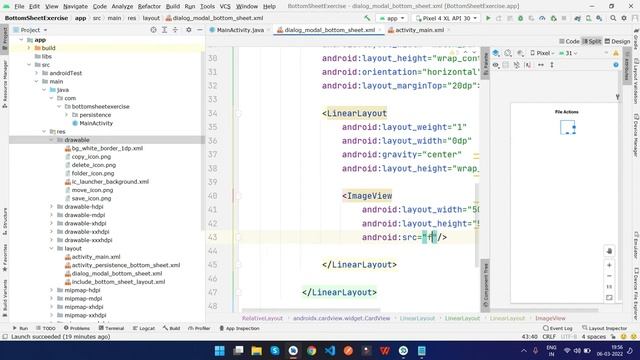Click the pan hand icon in preview
Viewport: 640px width, 360px height.
[x=609, y=251]
